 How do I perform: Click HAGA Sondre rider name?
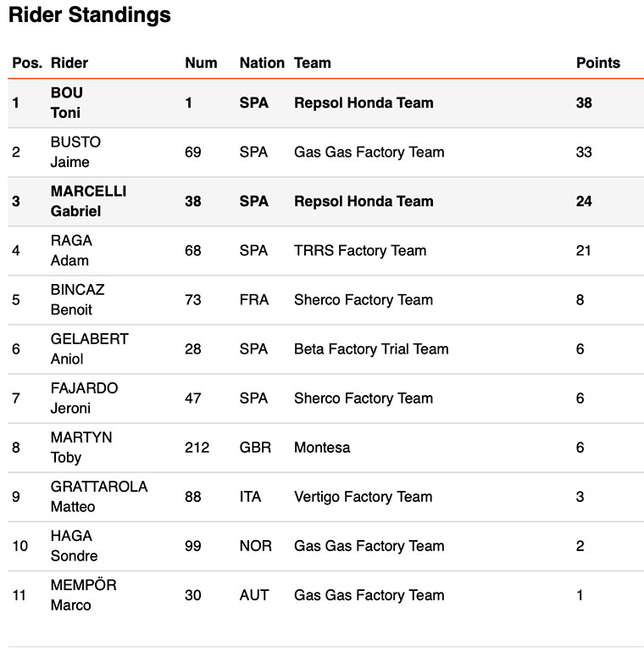(74, 545)
